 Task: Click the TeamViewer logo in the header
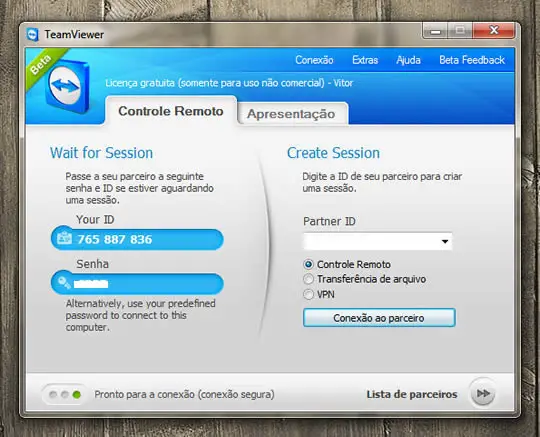pos(67,86)
